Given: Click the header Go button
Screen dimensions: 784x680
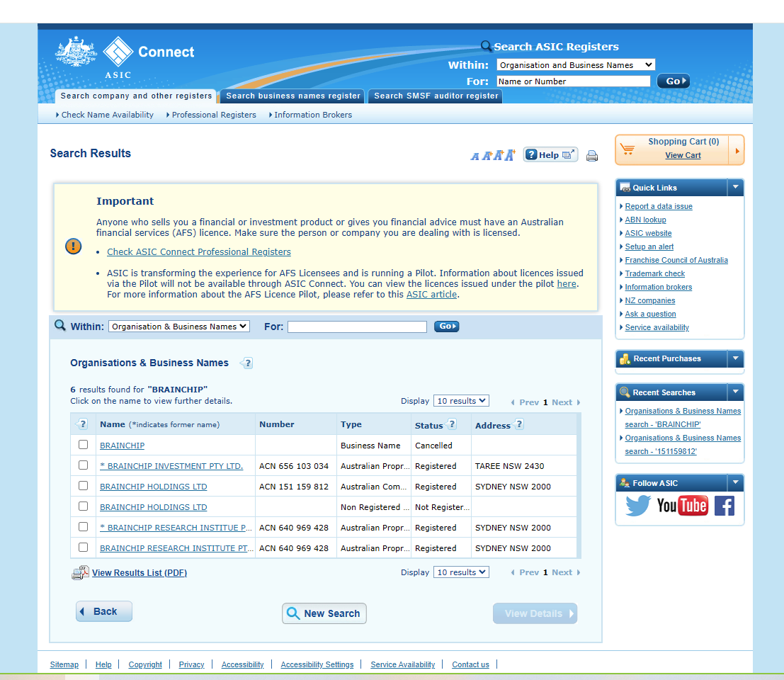Looking at the screenshot, I should (x=674, y=81).
